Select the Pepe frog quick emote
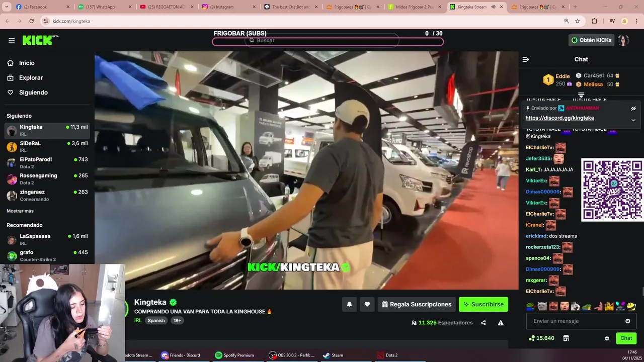The height and width of the screenshot is (362, 644). (530, 306)
